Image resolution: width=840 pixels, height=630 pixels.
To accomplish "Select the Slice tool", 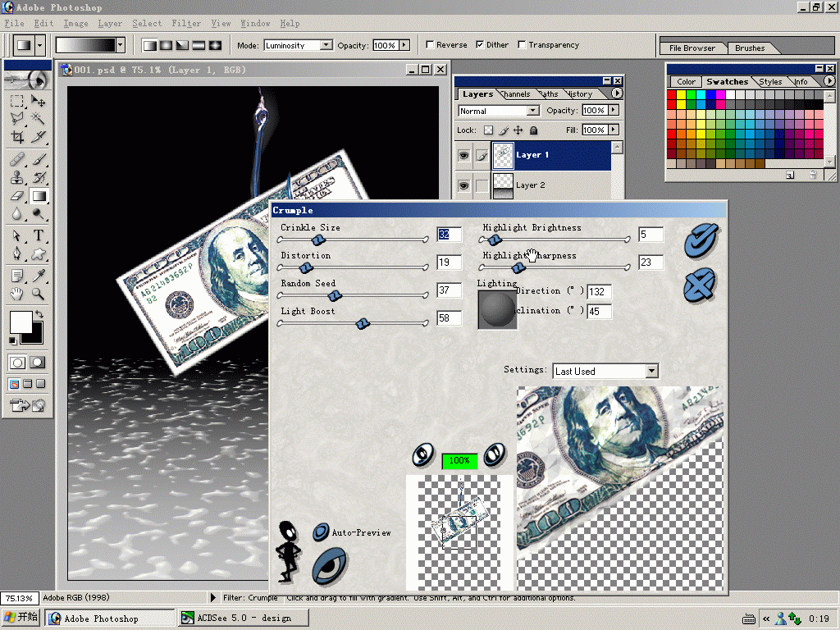I will (38, 137).
